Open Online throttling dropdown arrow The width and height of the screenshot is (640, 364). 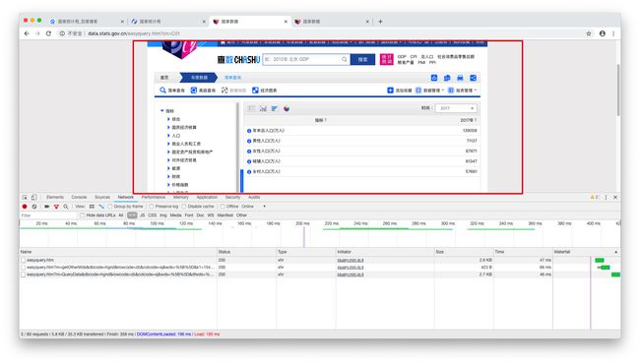(264, 207)
